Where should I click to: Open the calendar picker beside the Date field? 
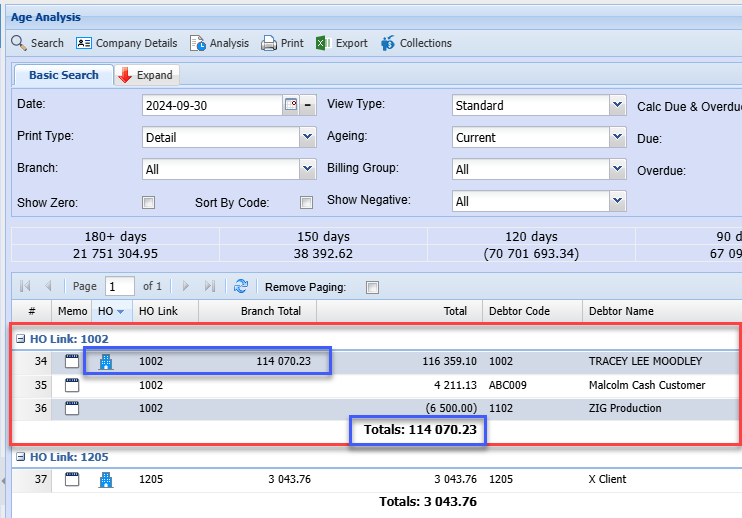(291, 105)
